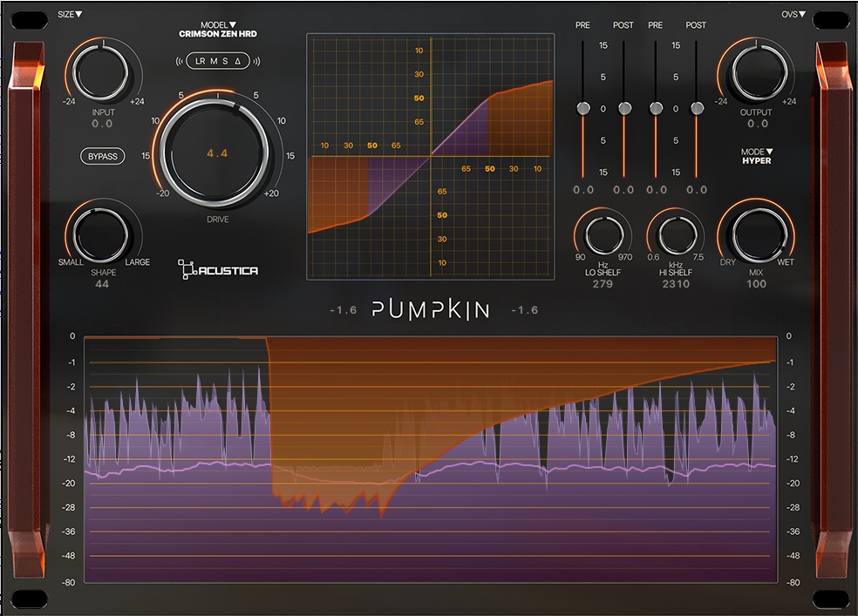Click the first PRE fader handle
The width and height of the screenshot is (858, 616).
click(x=583, y=108)
